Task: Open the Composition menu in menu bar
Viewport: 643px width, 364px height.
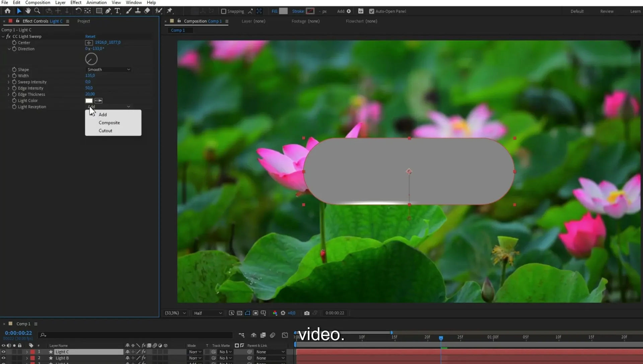Action: (38, 3)
